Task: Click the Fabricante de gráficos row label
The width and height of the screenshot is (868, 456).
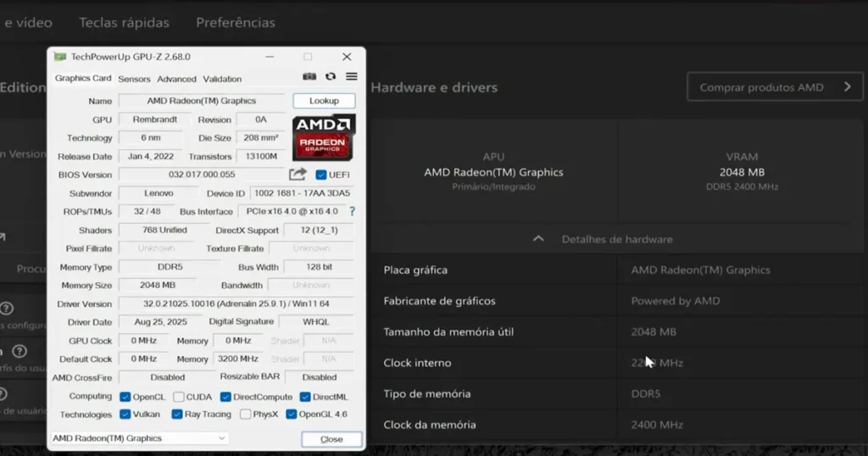Action: coord(439,301)
